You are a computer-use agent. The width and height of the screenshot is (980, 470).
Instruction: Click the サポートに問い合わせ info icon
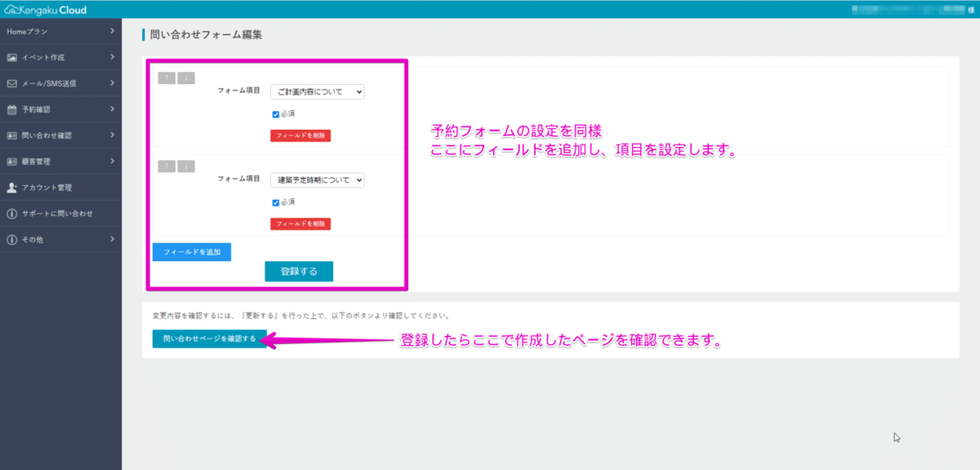[x=11, y=213]
